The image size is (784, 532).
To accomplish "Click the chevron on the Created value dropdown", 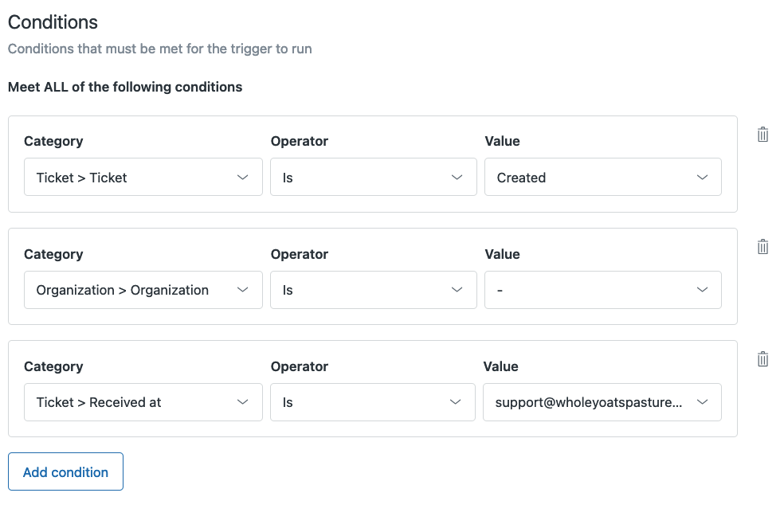I will [702, 178].
